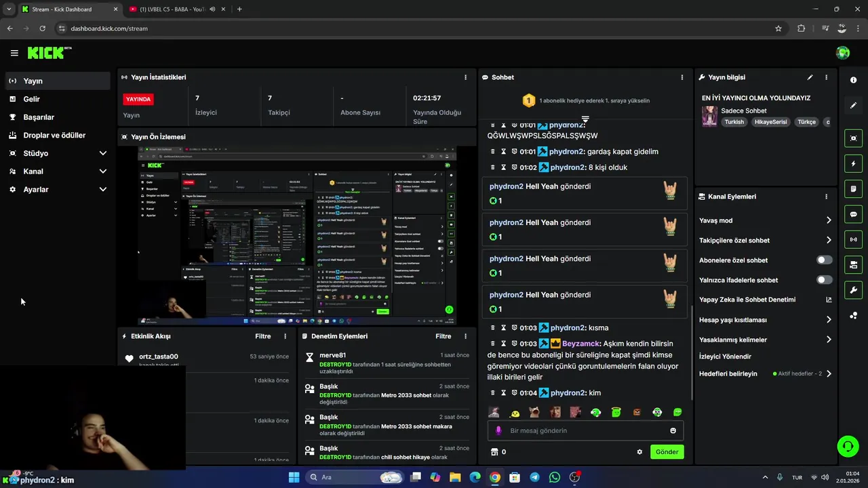Click the info icon in right rail
The width and height of the screenshot is (868, 488).
tap(853, 80)
